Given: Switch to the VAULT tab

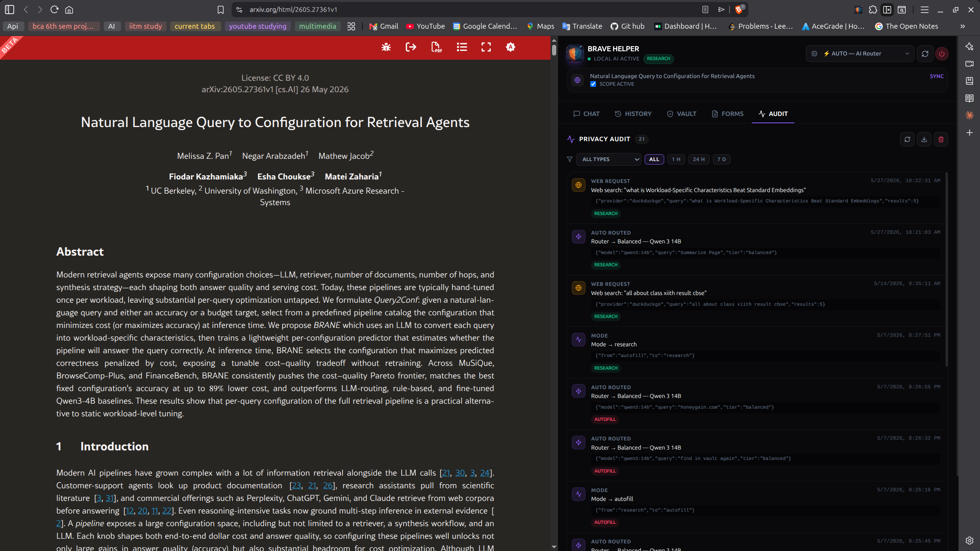Looking at the screenshot, I should coord(682,114).
